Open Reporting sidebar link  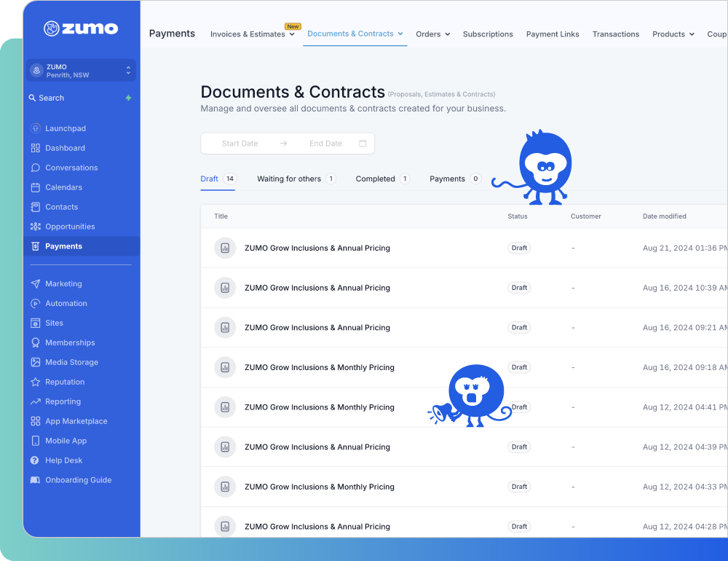point(63,401)
